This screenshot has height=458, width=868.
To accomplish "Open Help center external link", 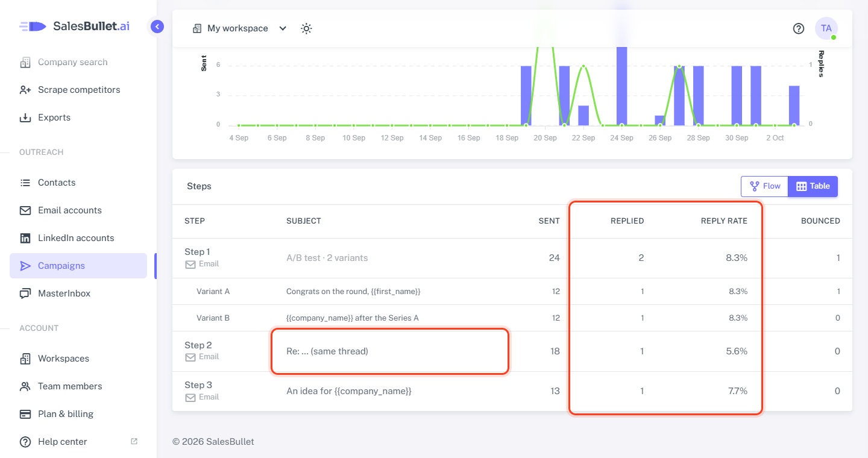I will (78, 442).
